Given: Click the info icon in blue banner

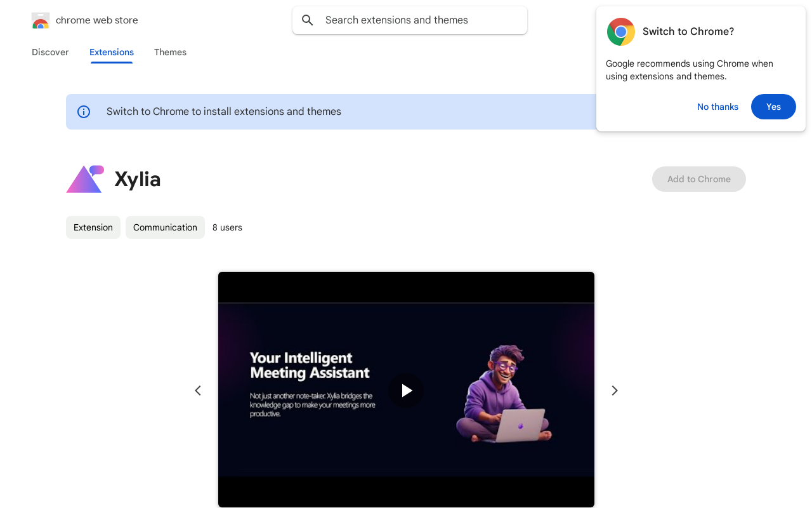Looking at the screenshot, I should click(x=84, y=112).
